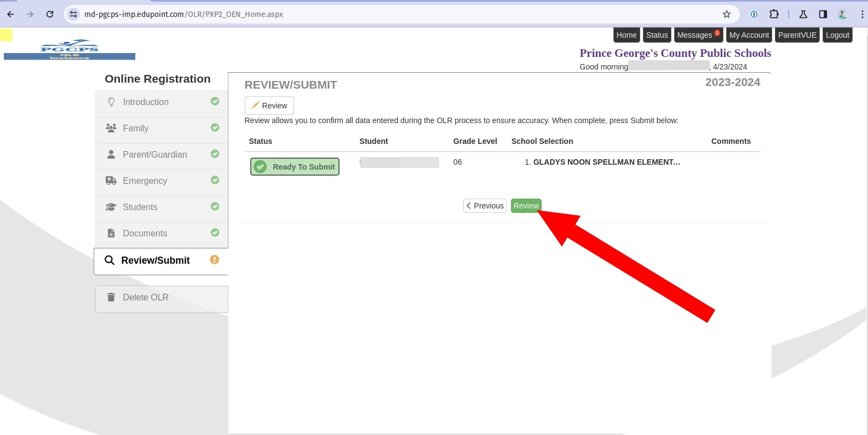Open the Introduction section
This screenshot has height=435, width=868.
[x=146, y=102]
